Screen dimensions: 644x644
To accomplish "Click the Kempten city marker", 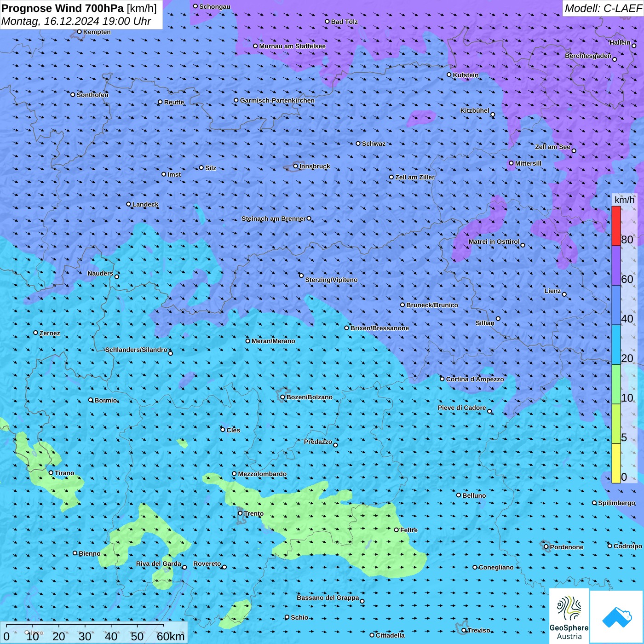I will pyautogui.click(x=80, y=32).
